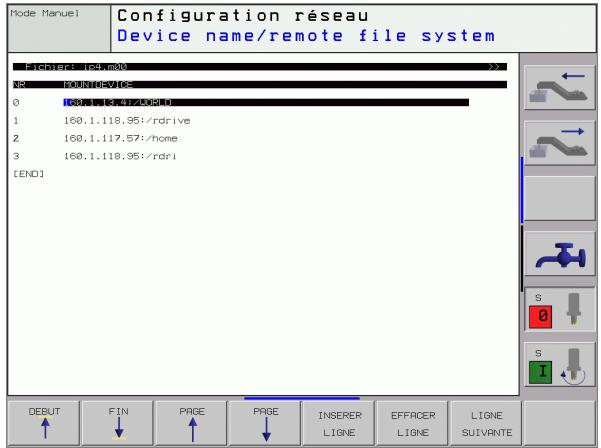Click INSERER LIGNE soft key

[x=339, y=423]
